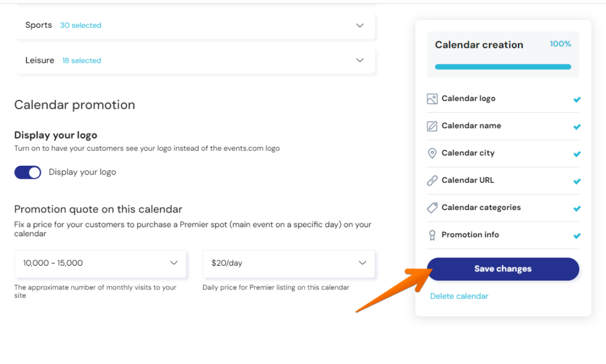Image resolution: width=606 pixels, height=364 pixels.
Task: Click the Calendar city location pin icon
Action: (x=432, y=153)
